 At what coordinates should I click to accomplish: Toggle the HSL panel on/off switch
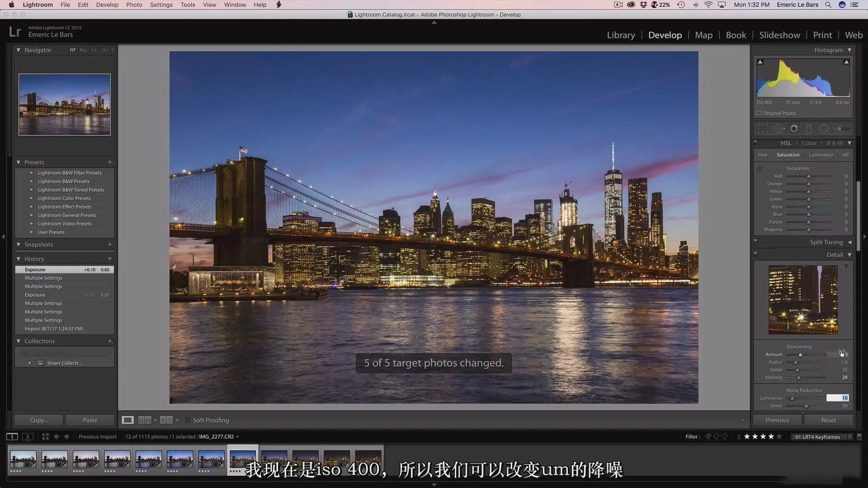point(755,141)
